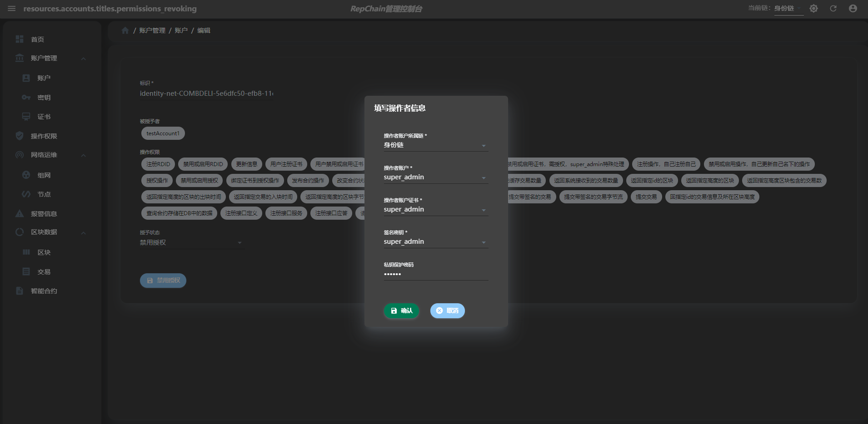The image size is (868, 424).
Task: Click the 返回指定id的区块 chip
Action: coord(652,181)
